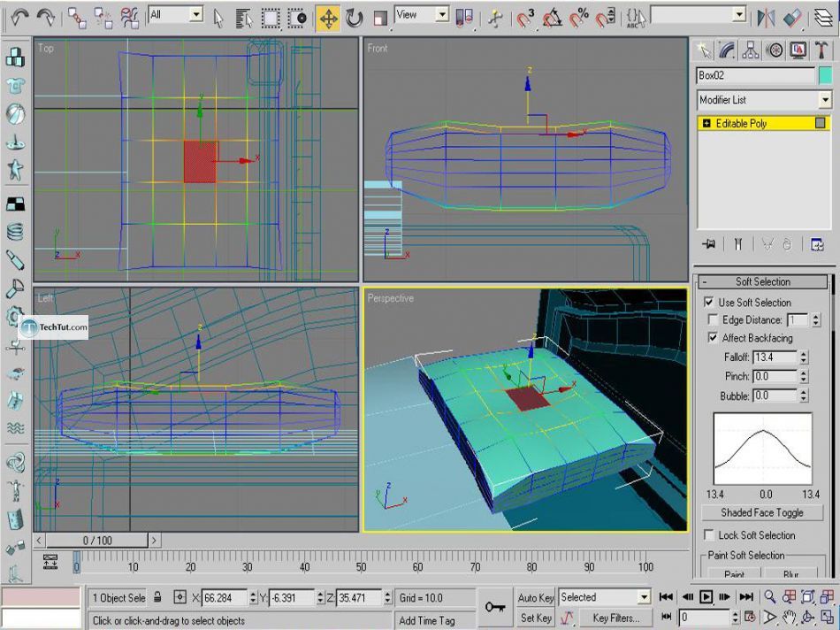Screen dimensions: 840x630
Task: Open Select by Name list icon
Action: tap(244, 19)
